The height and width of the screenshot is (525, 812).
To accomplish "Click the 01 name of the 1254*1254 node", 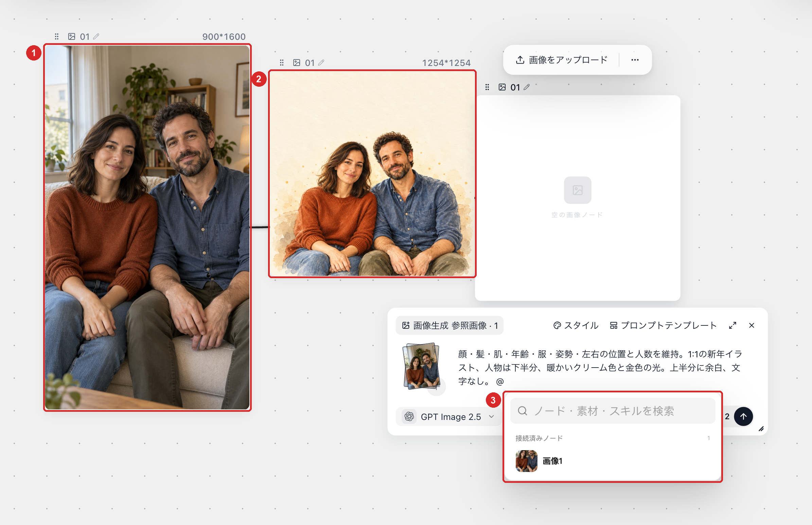I will 310,63.
